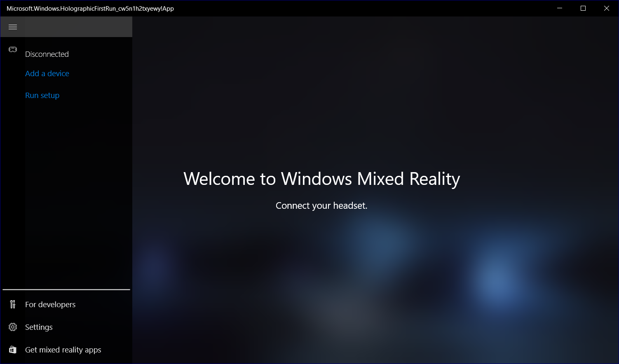Minimize the Mixed Reality window
The height and width of the screenshot is (364, 619).
560,8
